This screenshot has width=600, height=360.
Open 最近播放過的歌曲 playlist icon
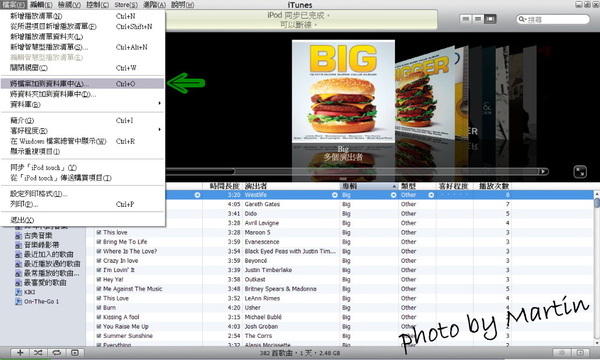18,264
